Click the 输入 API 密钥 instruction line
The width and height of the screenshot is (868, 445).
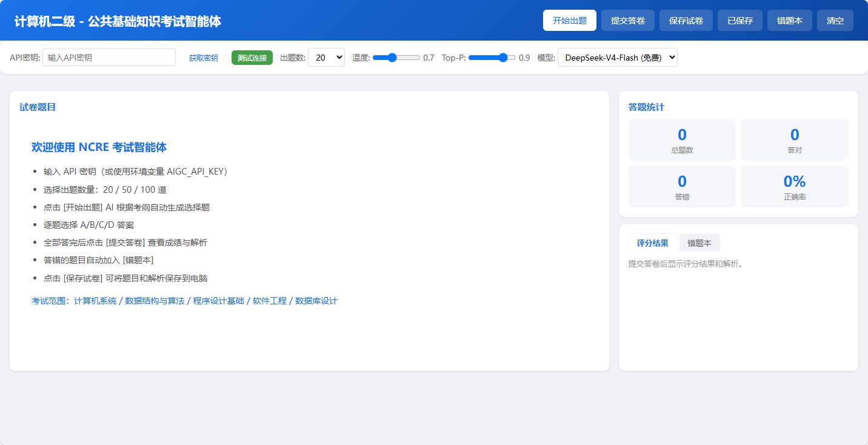click(x=135, y=172)
